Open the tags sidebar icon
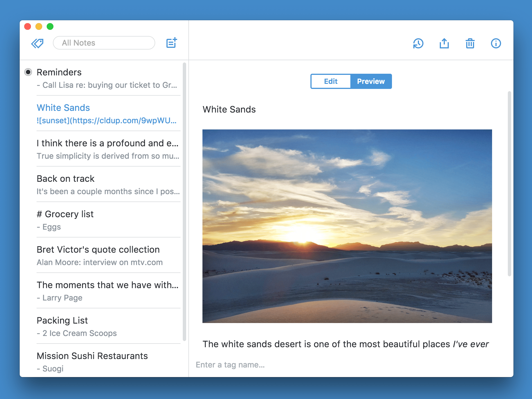The width and height of the screenshot is (532, 399). click(37, 43)
